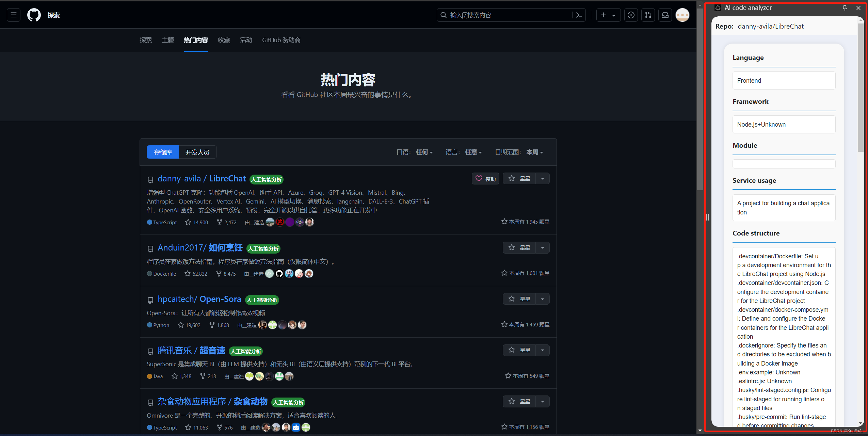
Task: Pin the AI code analyzer side panel
Action: (x=845, y=8)
